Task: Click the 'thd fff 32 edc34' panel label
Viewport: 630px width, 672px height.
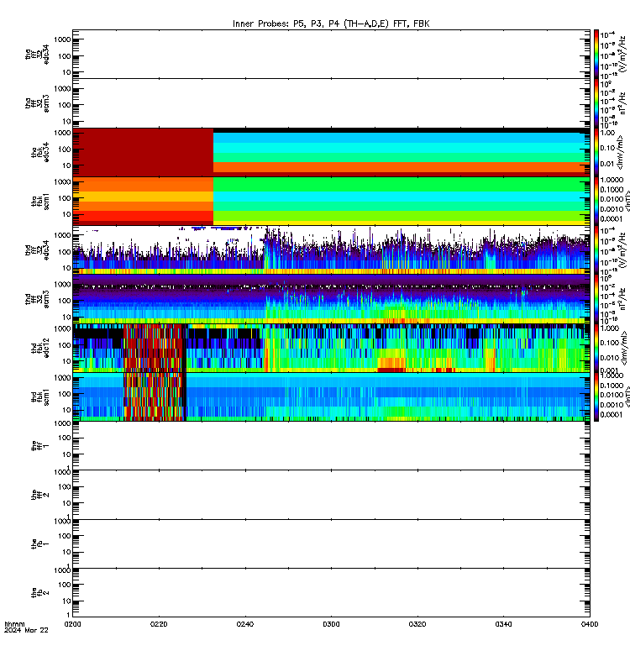Action: pos(37,250)
